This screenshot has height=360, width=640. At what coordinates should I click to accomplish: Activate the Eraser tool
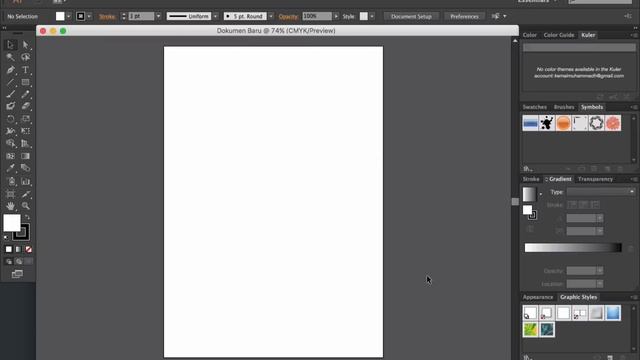click(x=25, y=106)
